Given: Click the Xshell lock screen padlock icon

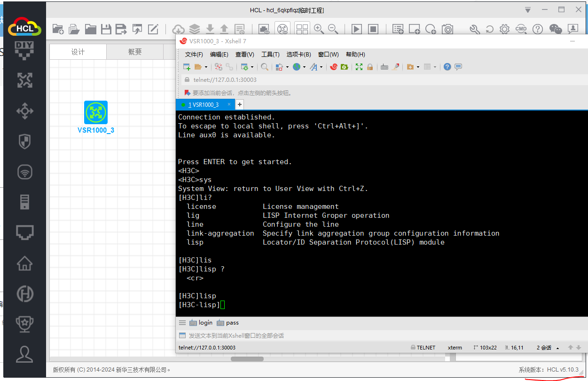Looking at the screenshot, I should [370, 67].
